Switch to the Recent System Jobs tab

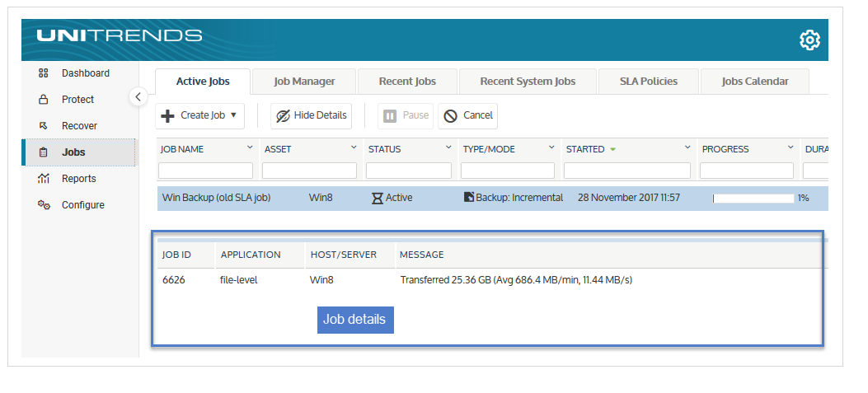(528, 82)
